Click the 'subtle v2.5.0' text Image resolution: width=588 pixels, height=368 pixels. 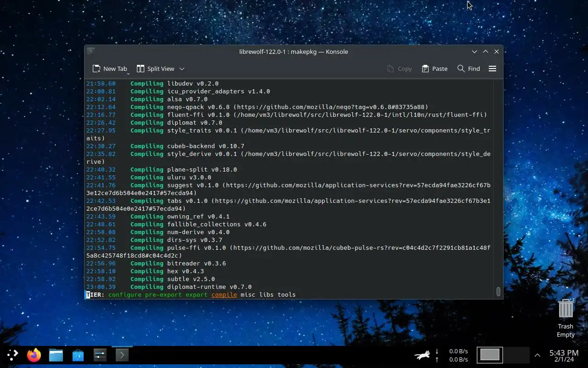[191, 279]
